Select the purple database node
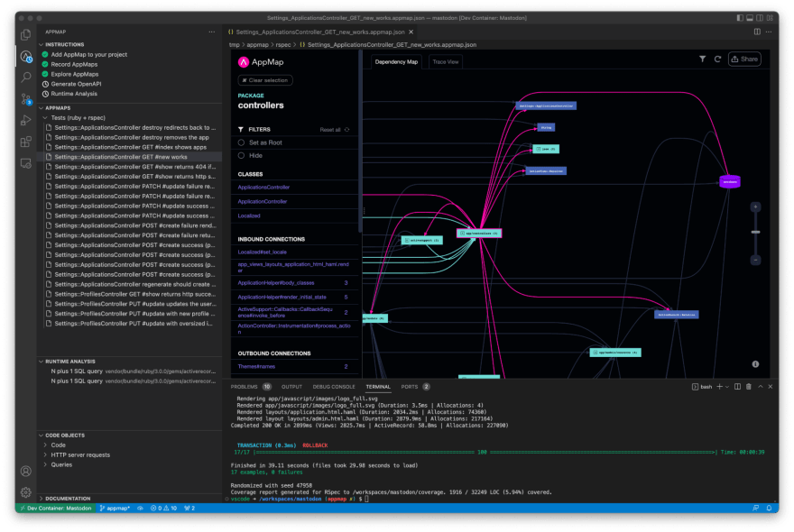 pyautogui.click(x=730, y=182)
